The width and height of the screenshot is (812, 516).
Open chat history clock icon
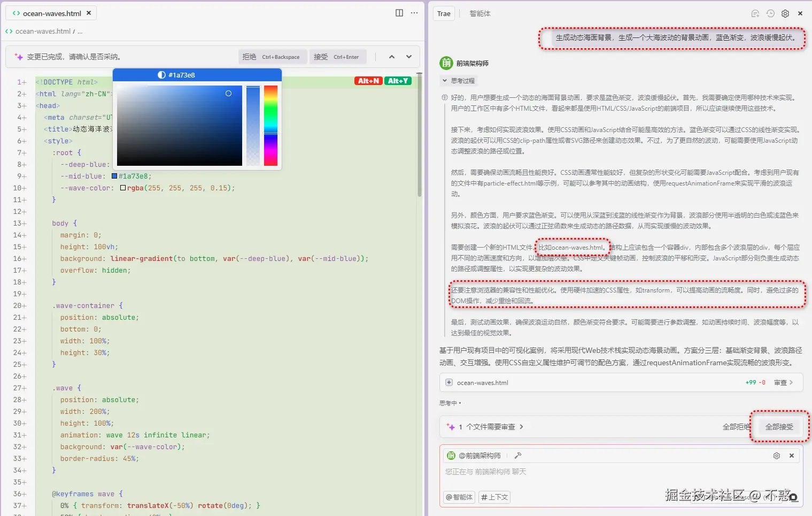(770, 13)
